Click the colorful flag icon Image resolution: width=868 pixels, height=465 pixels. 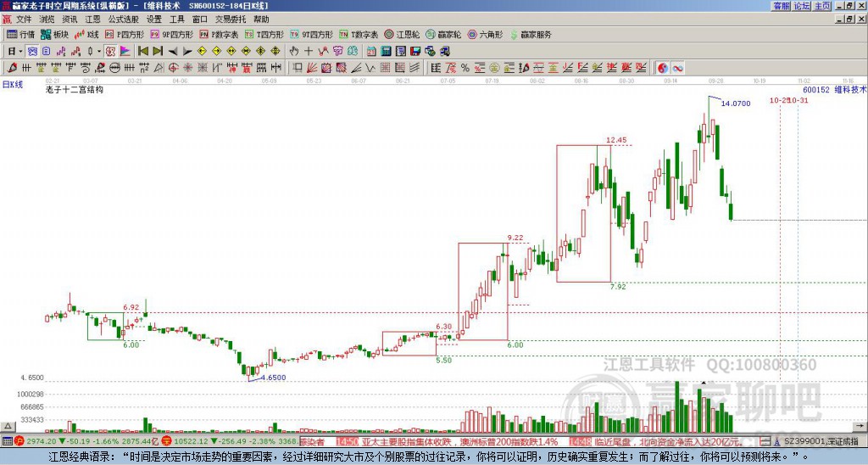click(125, 52)
